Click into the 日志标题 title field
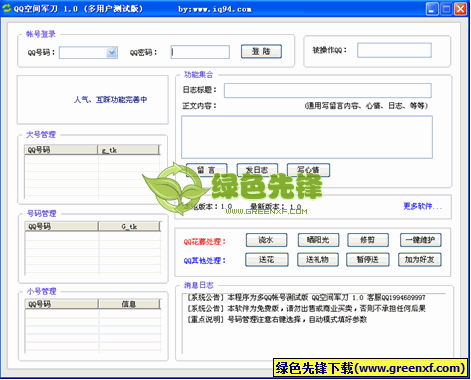The width and height of the screenshot is (471, 380). click(328, 90)
